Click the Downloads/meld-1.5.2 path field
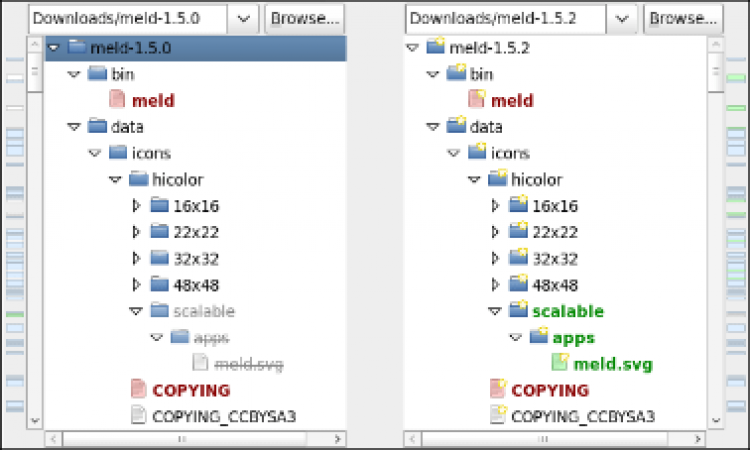 (x=506, y=19)
